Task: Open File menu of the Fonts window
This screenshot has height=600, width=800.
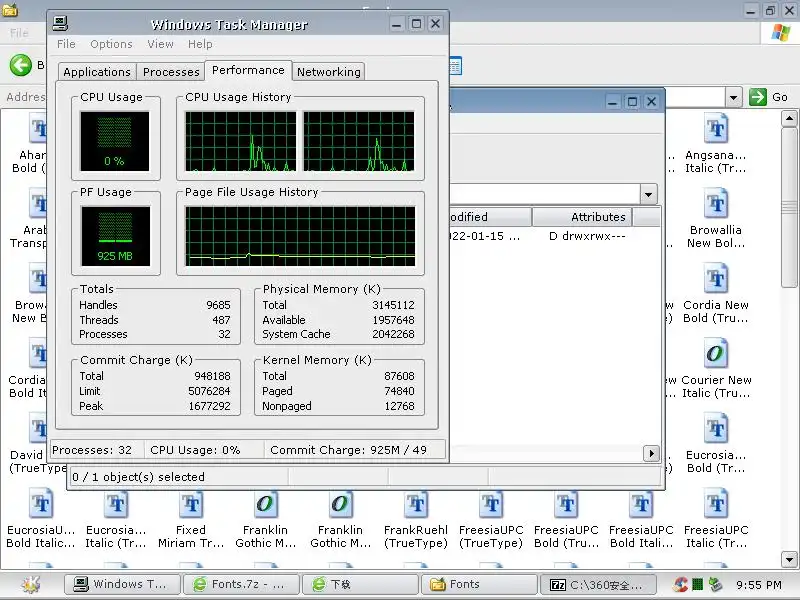Action: point(19,33)
